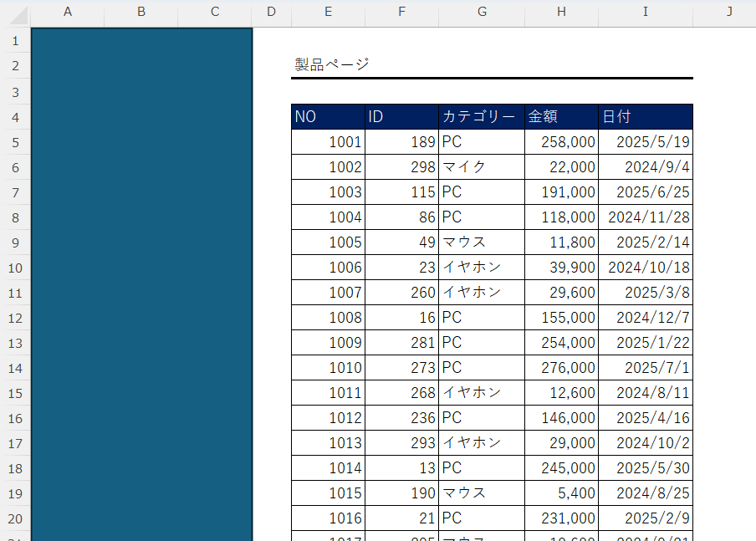Click the dark blue panel on left
The width and height of the screenshot is (756, 541).
pyautogui.click(x=140, y=284)
